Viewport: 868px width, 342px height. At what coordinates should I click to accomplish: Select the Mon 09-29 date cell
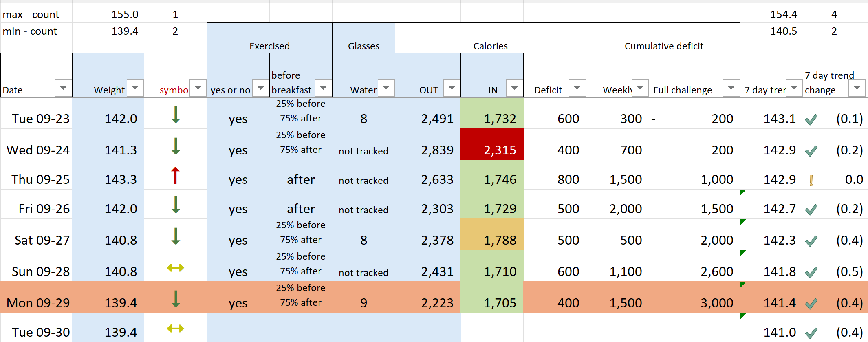36,297
